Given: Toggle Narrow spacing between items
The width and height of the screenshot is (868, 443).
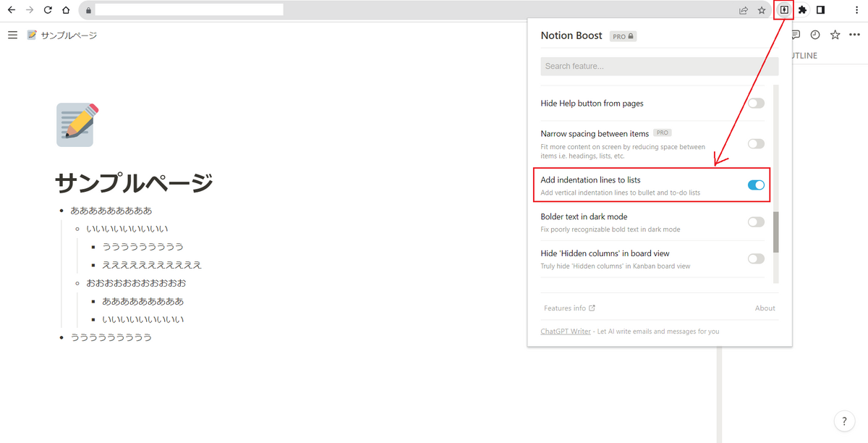Looking at the screenshot, I should coord(756,144).
